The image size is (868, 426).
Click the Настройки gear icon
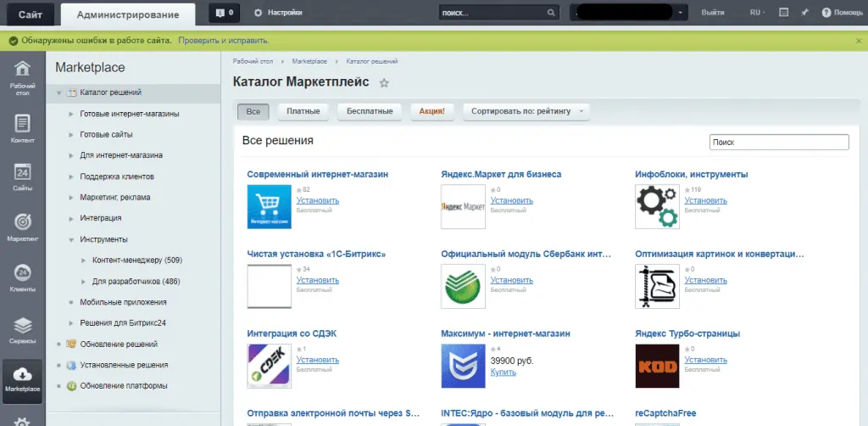tap(258, 12)
